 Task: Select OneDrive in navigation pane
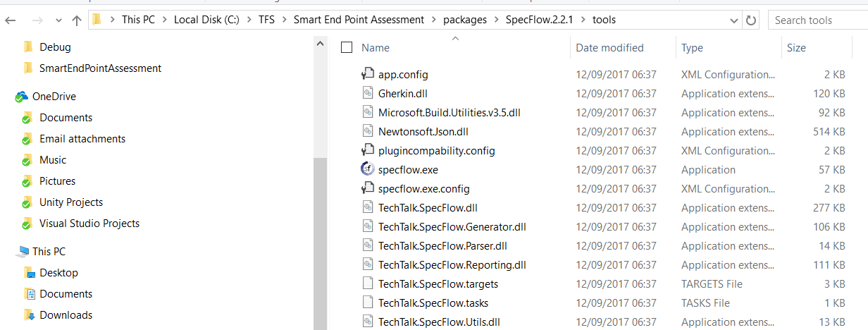pos(54,97)
